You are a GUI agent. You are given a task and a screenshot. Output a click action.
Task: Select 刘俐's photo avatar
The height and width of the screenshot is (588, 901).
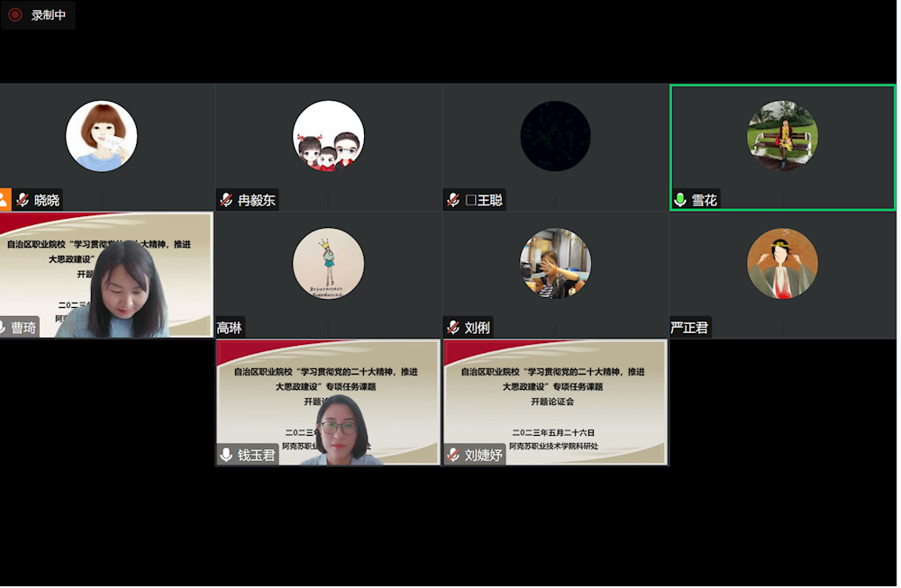click(555, 263)
